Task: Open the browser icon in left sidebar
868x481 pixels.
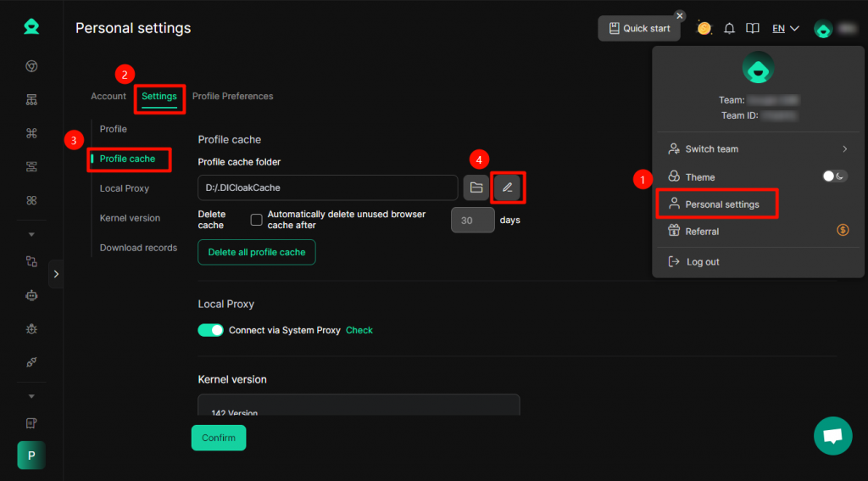Action: 31,66
